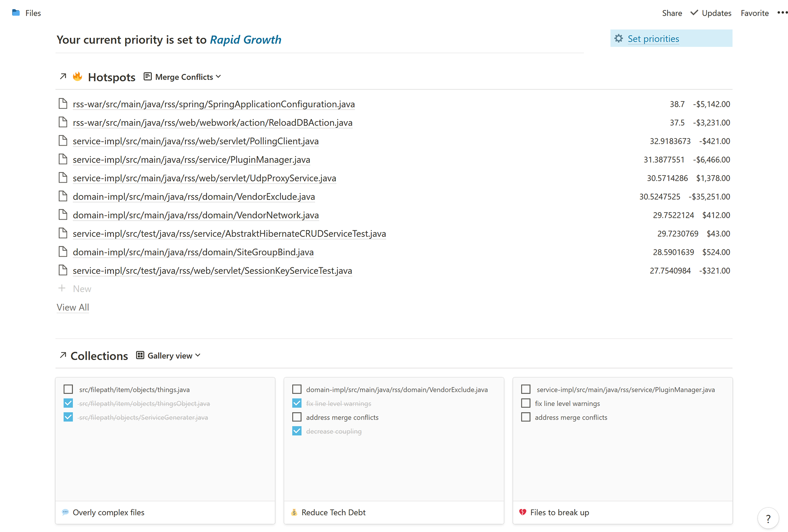The width and height of the screenshot is (788, 532).
Task: Click the question mark help button
Action: [768, 518]
